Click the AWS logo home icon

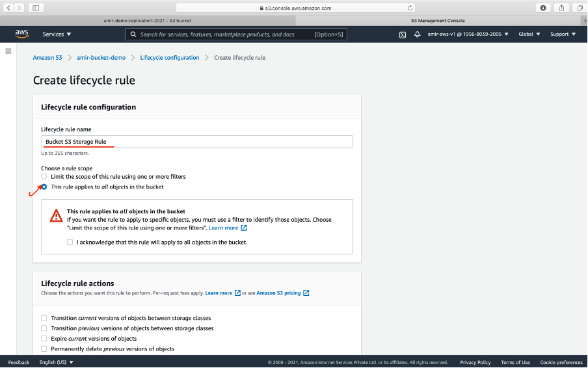[21, 34]
